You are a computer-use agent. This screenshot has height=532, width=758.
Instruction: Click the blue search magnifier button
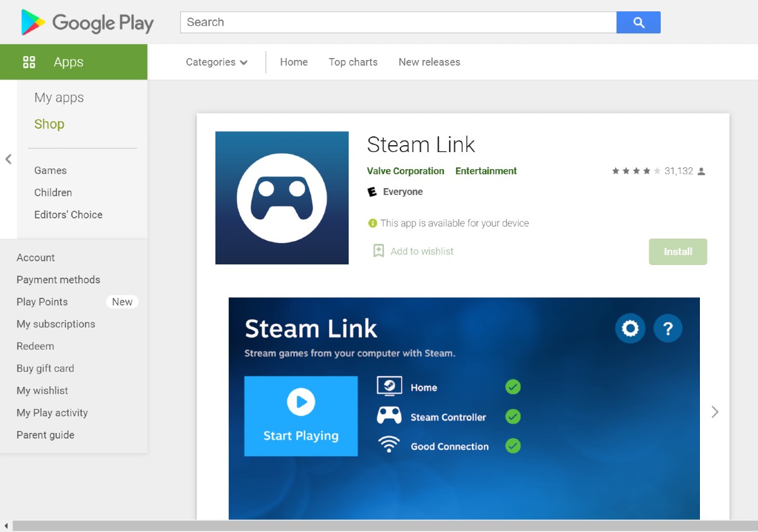pos(639,22)
